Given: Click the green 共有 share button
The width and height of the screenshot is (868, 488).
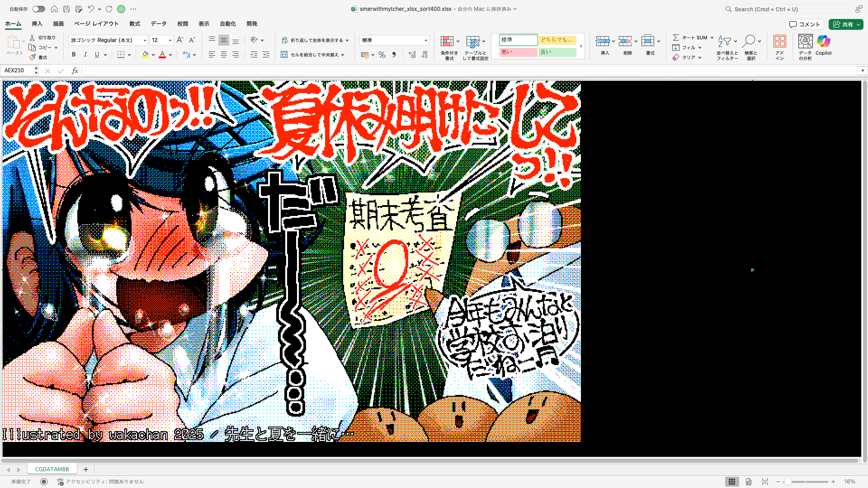Looking at the screenshot, I should 846,24.
